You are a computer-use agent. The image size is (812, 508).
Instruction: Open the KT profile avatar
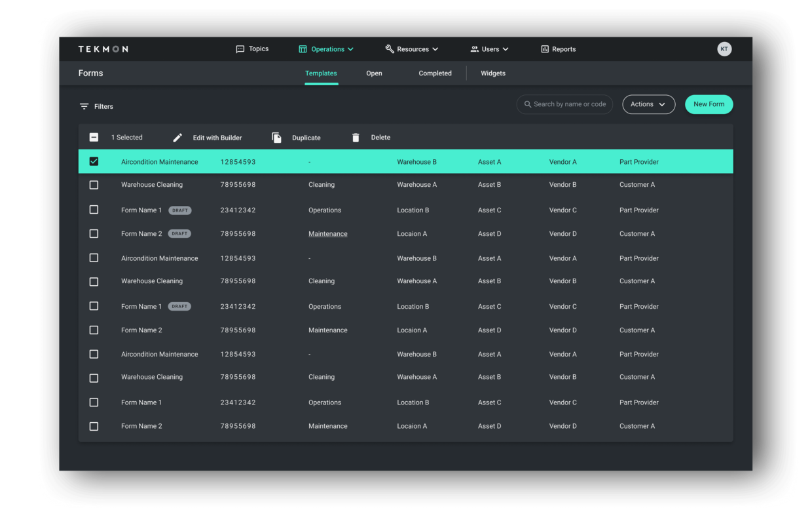tap(724, 49)
